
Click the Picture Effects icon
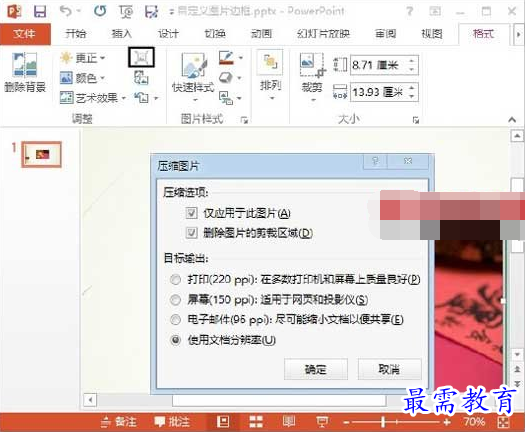[x=226, y=78]
